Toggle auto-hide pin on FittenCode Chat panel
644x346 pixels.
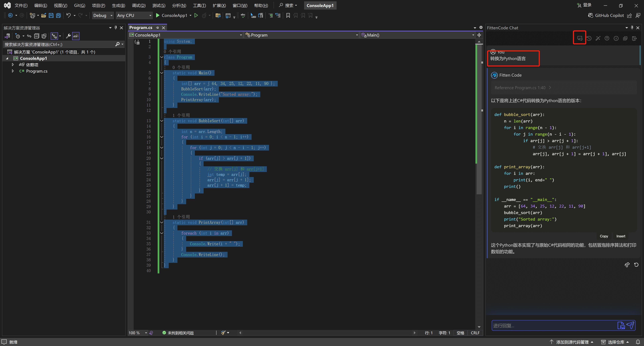(x=632, y=28)
